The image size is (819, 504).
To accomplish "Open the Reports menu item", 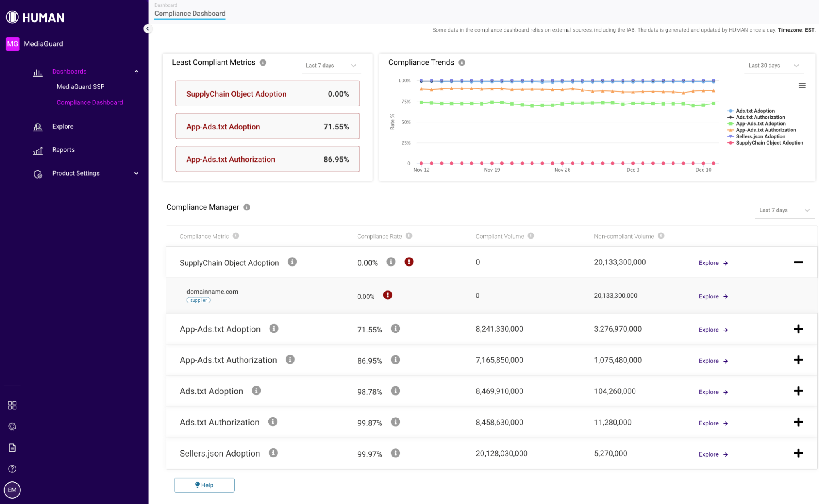I will coord(64,150).
